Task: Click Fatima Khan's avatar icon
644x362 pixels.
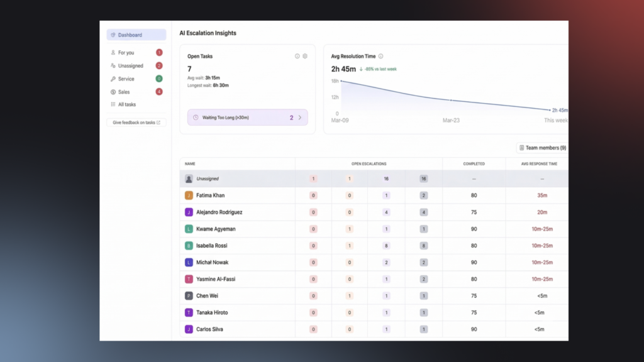Action: tap(189, 195)
